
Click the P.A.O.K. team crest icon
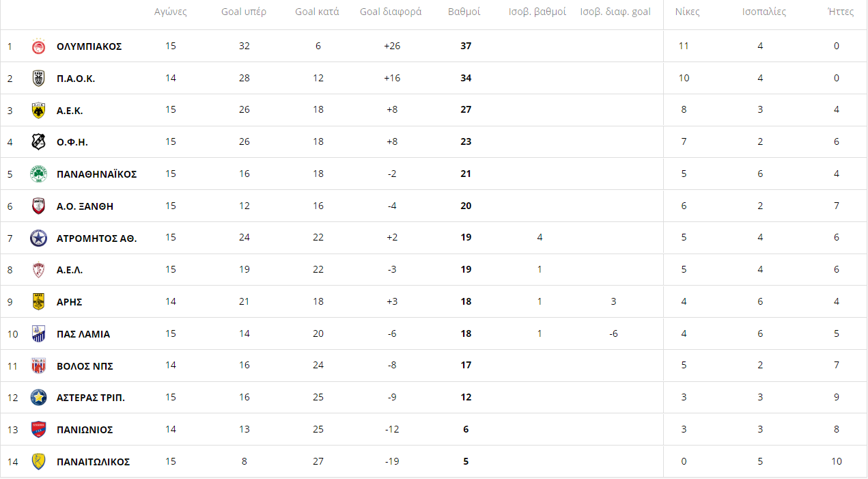39,79
